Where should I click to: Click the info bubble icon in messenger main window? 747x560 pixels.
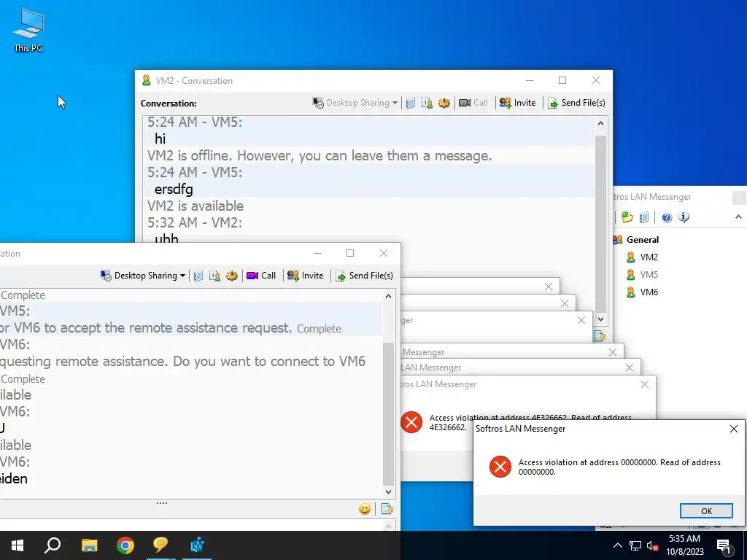(x=684, y=217)
